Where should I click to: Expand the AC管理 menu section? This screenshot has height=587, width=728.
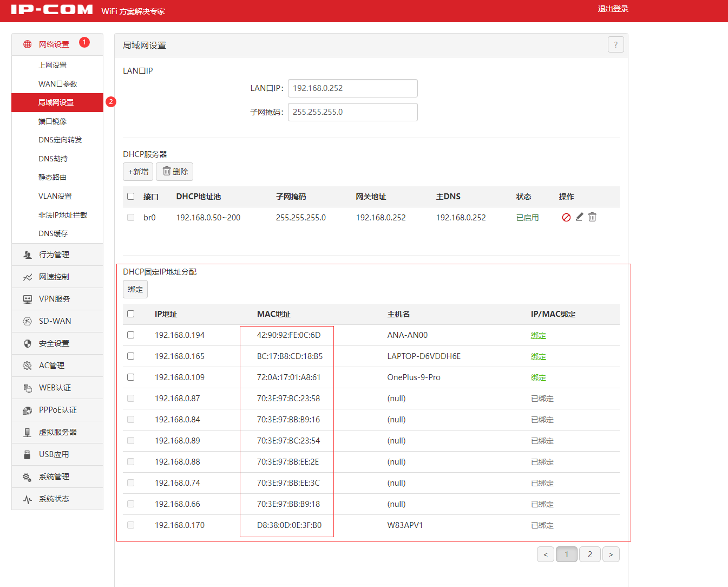57,366
